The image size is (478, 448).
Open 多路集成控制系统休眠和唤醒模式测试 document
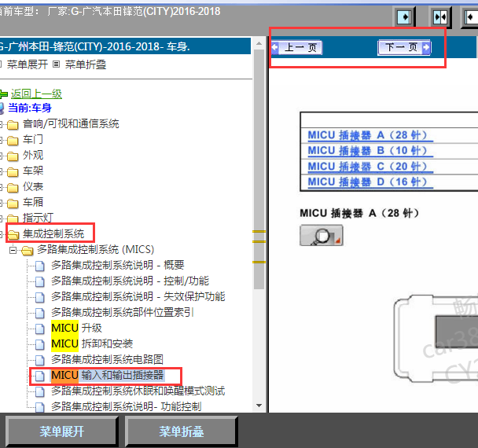pyautogui.click(x=138, y=391)
